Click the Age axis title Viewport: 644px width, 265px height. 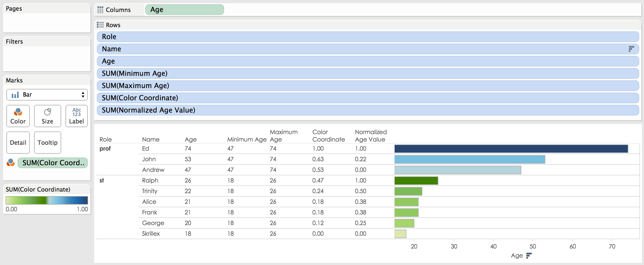click(517, 256)
